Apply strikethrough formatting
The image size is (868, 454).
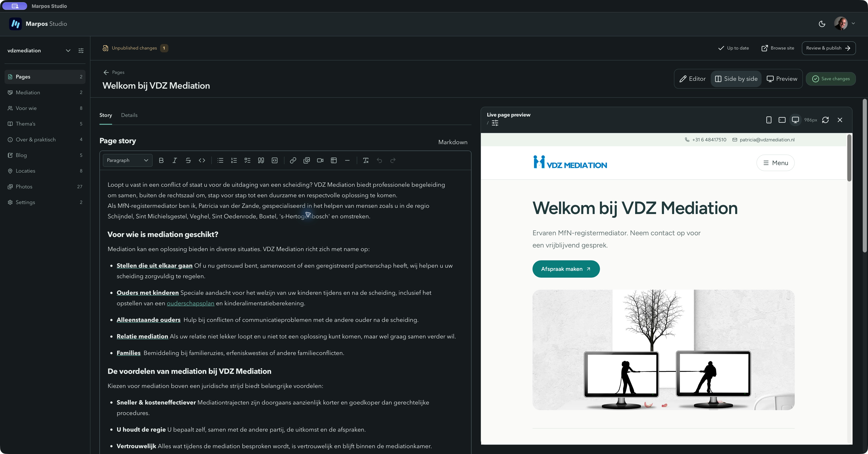click(188, 160)
